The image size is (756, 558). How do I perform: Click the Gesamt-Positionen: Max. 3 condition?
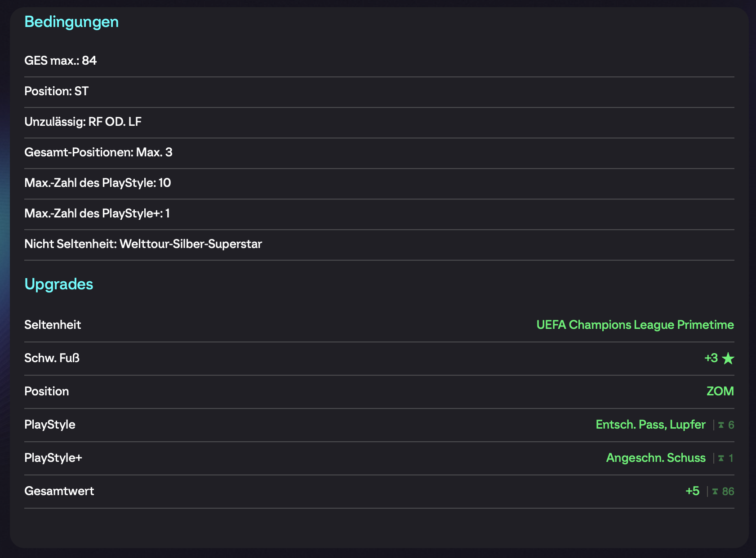pyautogui.click(x=98, y=152)
